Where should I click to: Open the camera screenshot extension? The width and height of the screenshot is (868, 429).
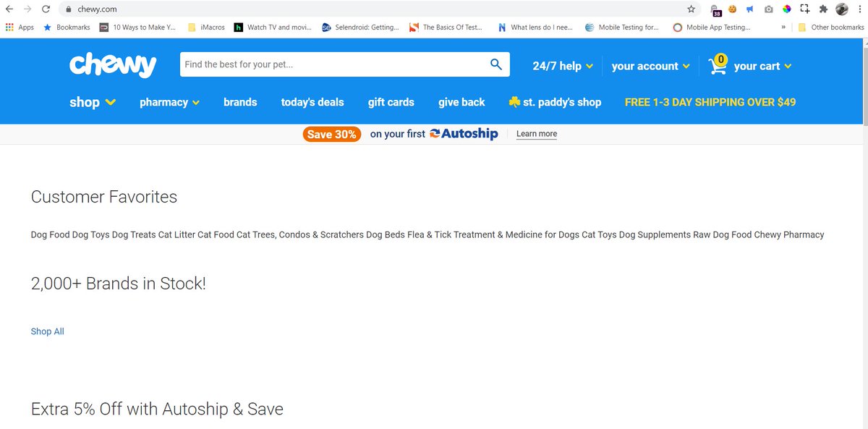click(768, 9)
